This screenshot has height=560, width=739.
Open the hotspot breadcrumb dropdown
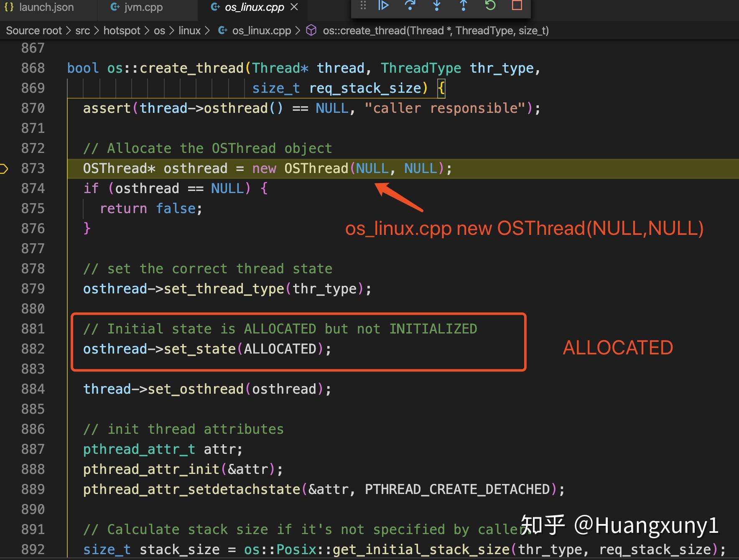(x=122, y=30)
